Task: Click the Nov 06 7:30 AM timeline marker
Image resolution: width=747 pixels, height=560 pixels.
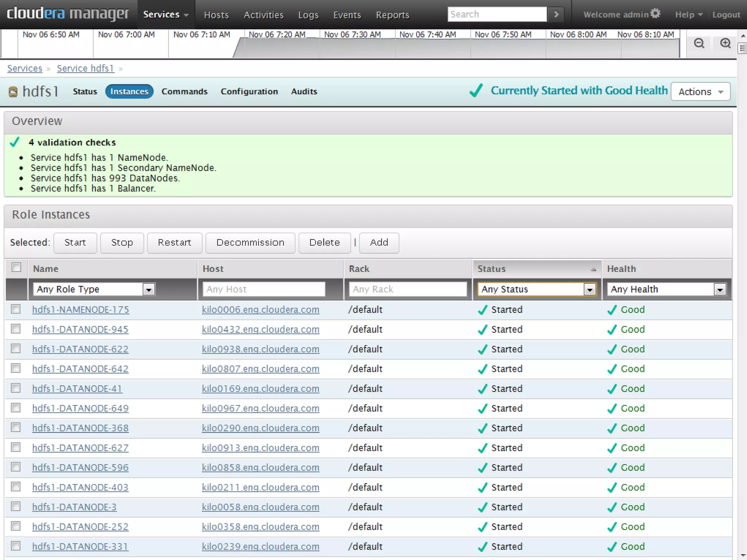Action: (352, 35)
